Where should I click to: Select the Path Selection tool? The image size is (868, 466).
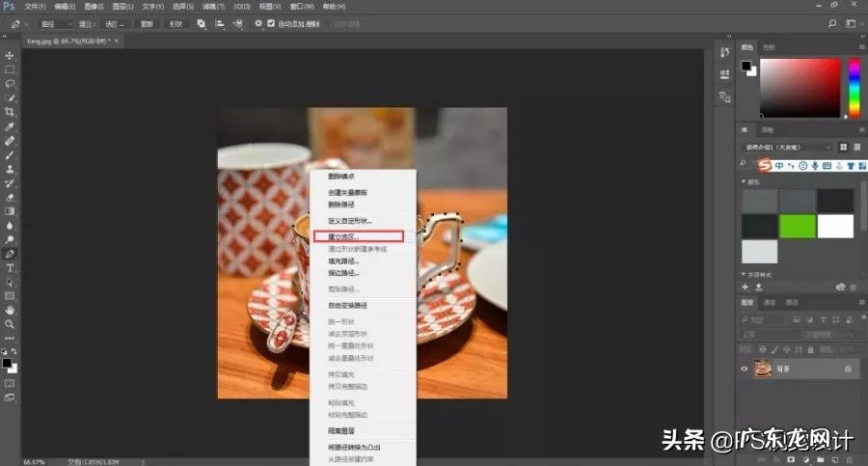(x=10, y=282)
